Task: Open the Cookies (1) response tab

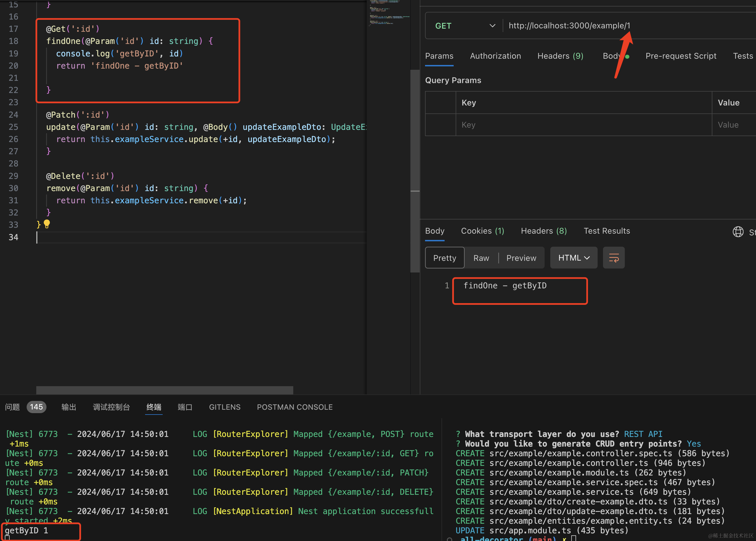Action: coord(482,231)
